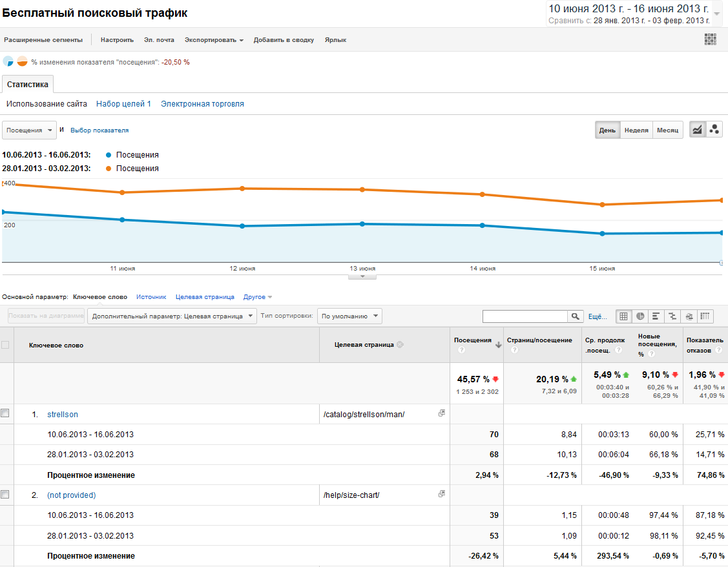The width and height of the screenshot is (728, 567).
Task: Open the Экспортировать dropdown
Action: (214, 40)
